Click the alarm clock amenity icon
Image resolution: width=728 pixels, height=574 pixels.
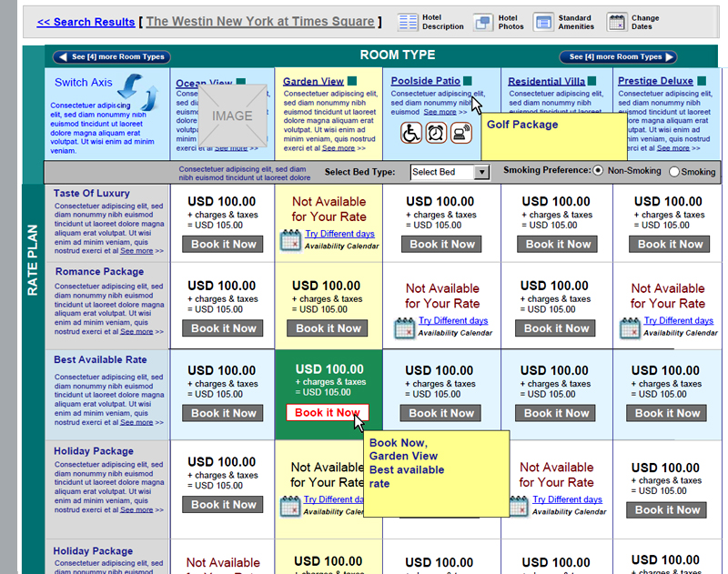[437, 133]
